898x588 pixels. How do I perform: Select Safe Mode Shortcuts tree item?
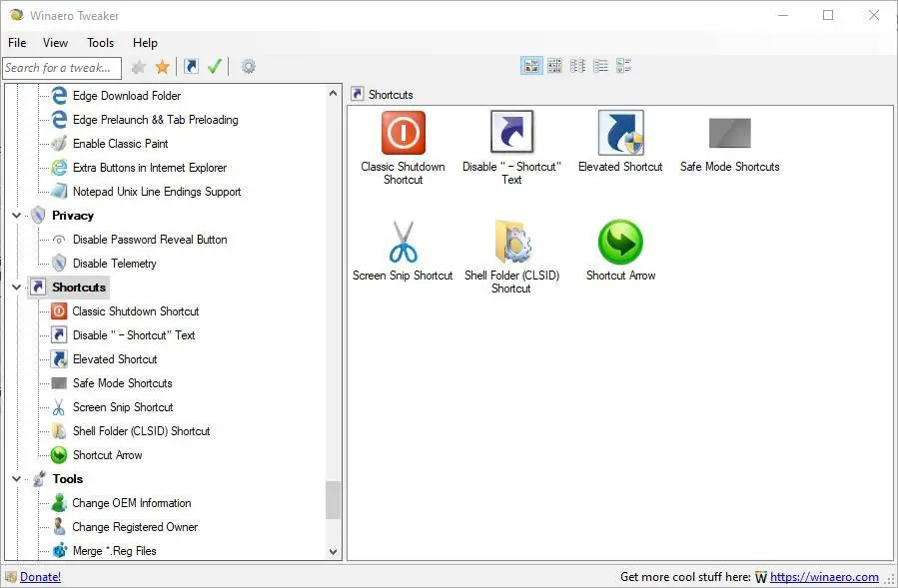point(122,383)
